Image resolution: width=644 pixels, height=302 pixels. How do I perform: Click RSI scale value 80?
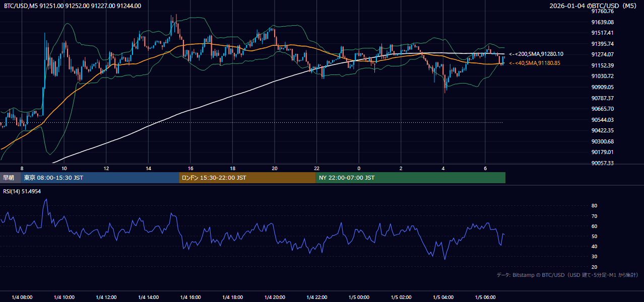(594, 206)
